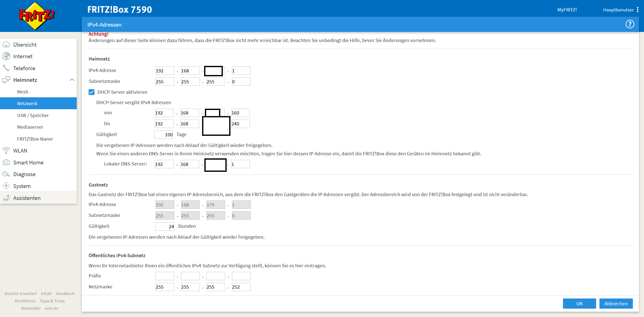Click Hauptbenutzer user label
This screenshot has width=644, height=317.
tap(618, 10)
